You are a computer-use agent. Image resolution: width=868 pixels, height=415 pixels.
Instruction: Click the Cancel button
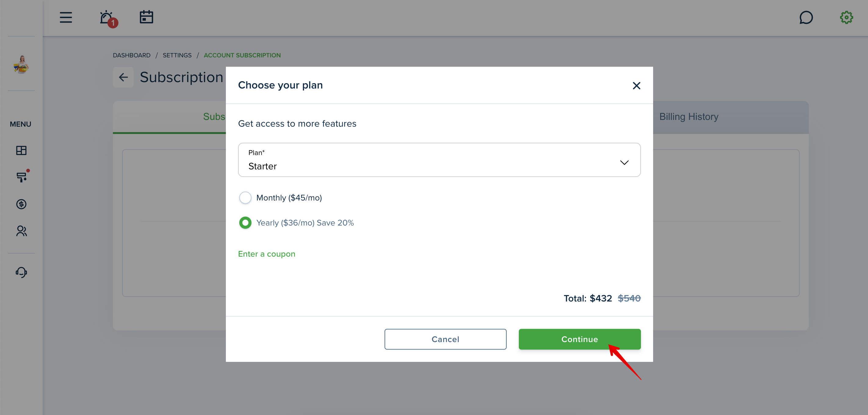(445, 339)
